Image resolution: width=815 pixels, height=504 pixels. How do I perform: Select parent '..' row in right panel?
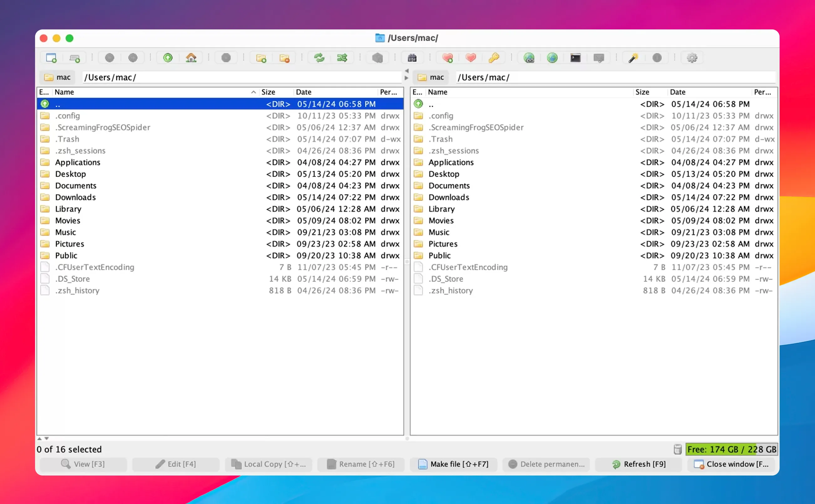594,104
